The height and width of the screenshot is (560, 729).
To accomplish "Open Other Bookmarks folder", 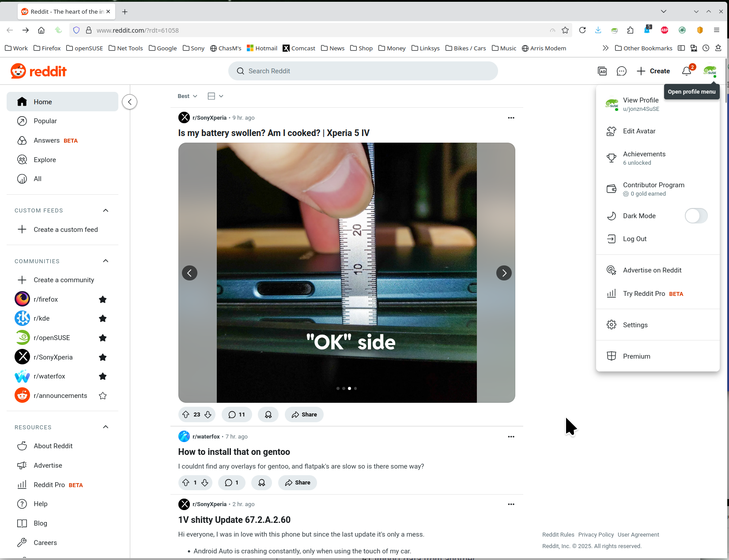I will point(644,48).
